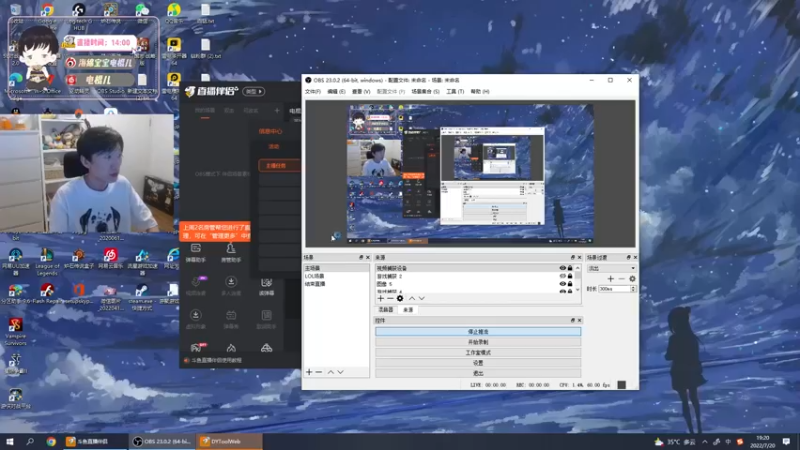The image size is (800, 450).
Task: Open 帮助(H) menu in OBS
Action: (480, 91)
